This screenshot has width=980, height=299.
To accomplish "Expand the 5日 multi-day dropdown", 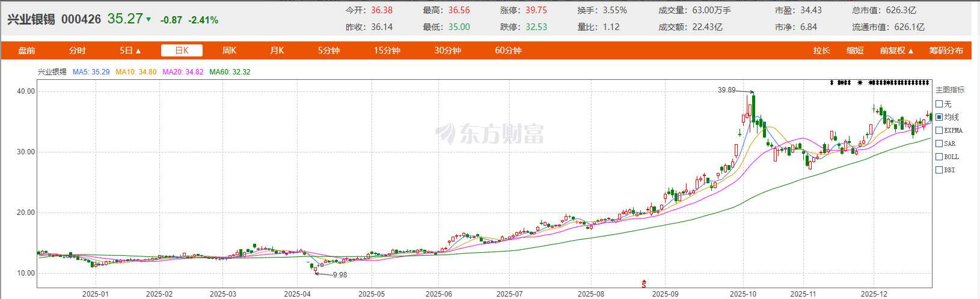I will click(x=130, y=50).
